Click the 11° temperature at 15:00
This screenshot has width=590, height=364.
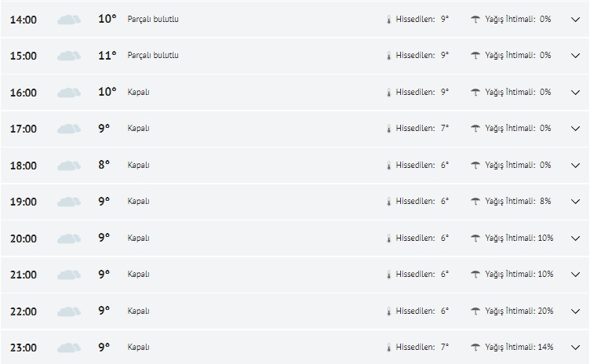click(107, 56)
